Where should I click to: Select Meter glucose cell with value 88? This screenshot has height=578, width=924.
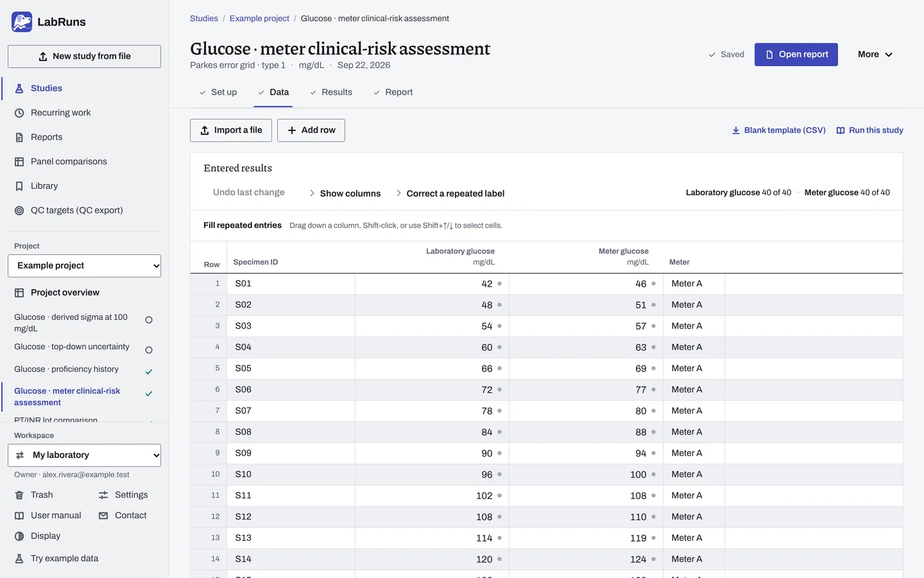586,432
